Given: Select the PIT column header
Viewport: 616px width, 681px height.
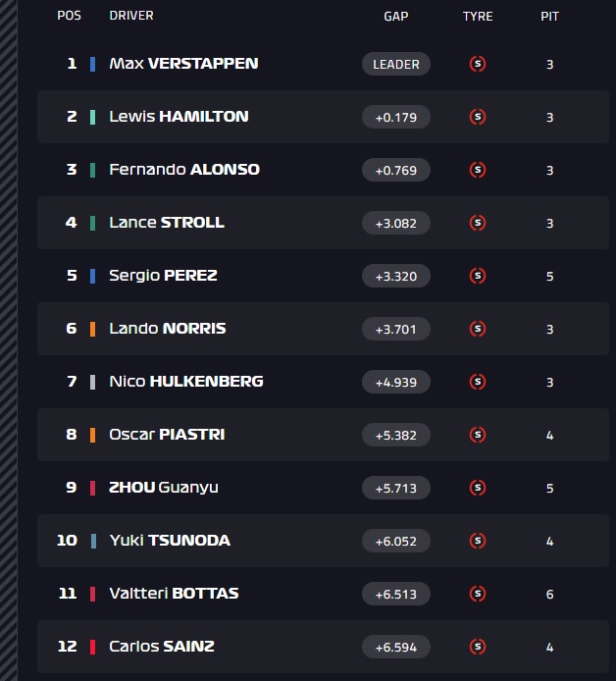Looking at the screenshot, I should (549, 17).
